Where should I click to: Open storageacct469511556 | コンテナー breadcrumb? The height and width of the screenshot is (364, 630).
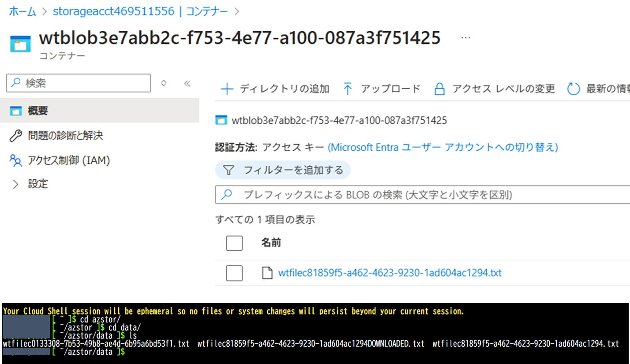[140, 11]
